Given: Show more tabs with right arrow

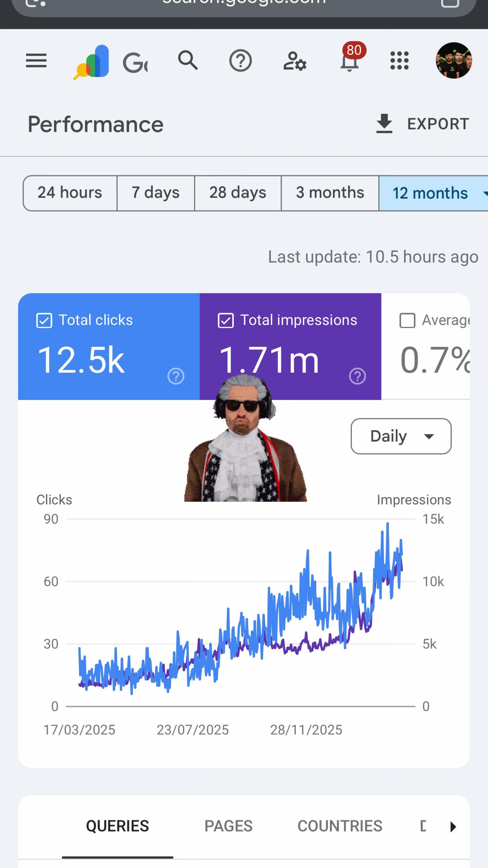Looking at the screenshot, I should 453,827.
